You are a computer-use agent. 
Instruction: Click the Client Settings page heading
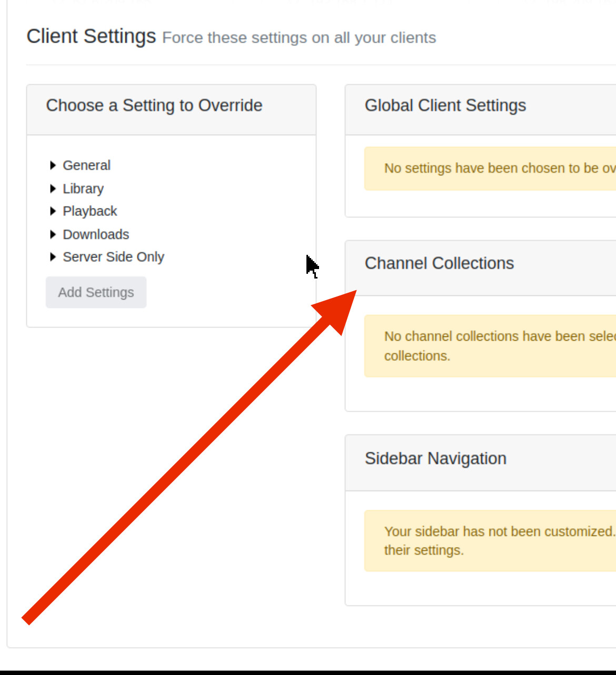91,36
